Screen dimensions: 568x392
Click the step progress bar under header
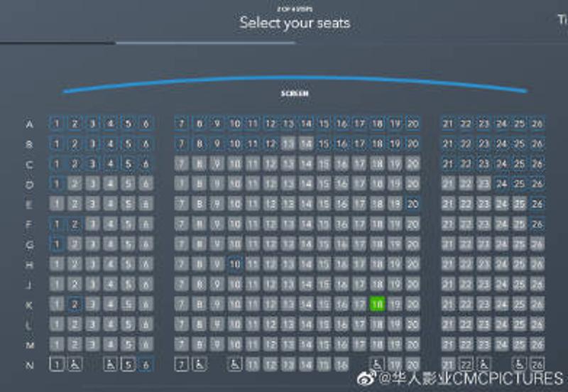206,43
